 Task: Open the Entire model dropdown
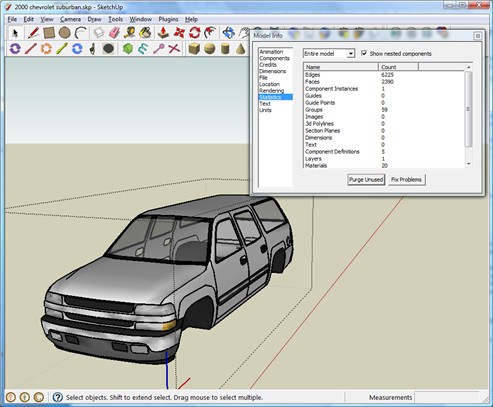click(329, 53)
